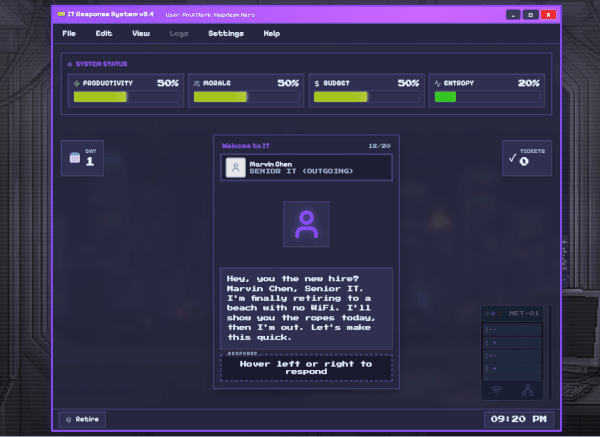Image resolution: width=600 pixels, height=437 pixels.
Task: Click the Budget dollar sign icon
Action: (317, 83)
